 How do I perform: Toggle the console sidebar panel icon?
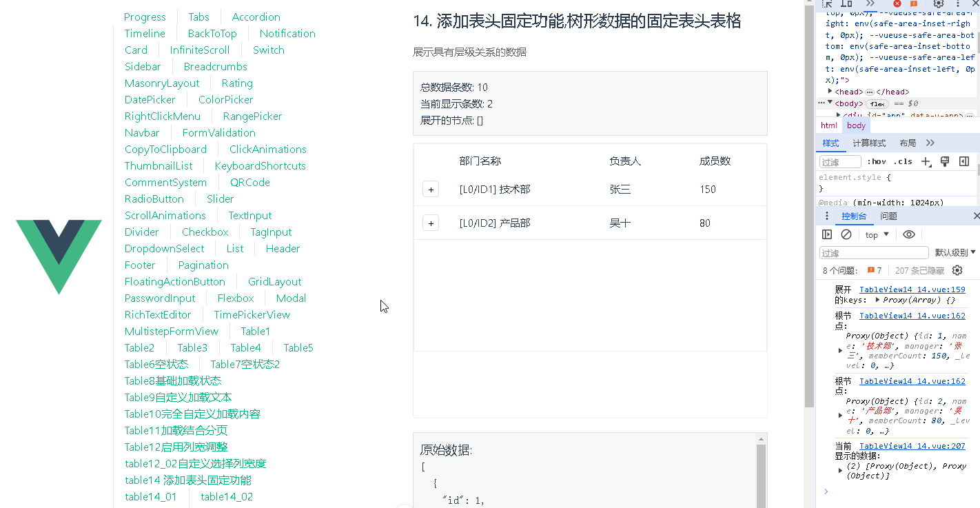point(827,234)
